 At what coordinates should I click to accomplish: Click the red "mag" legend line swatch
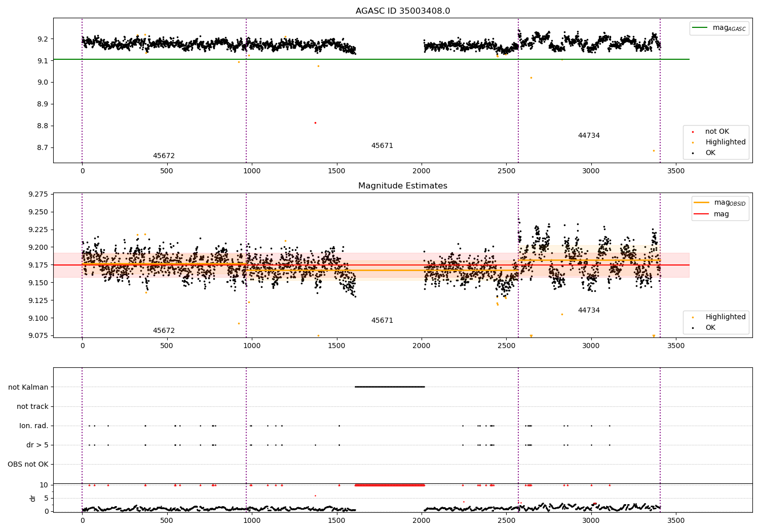pos(702,214)
